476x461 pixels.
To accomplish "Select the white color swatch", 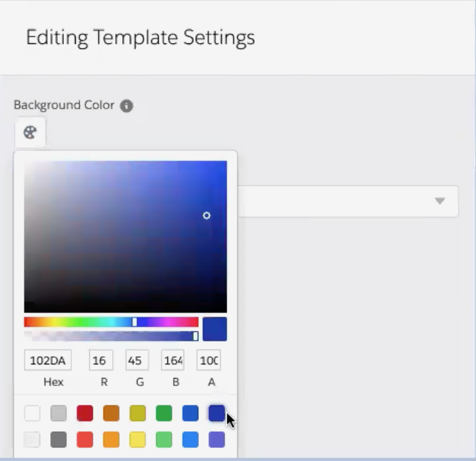I will tap(32, 413).
